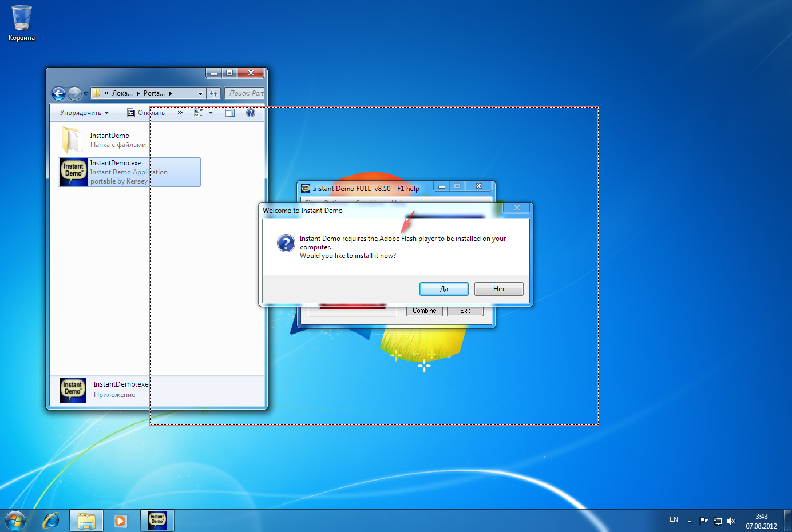Click the InstantDemo.exe file name
This screenshot has width=792, height=532.
pyautogui.click(x=116, y=163)
